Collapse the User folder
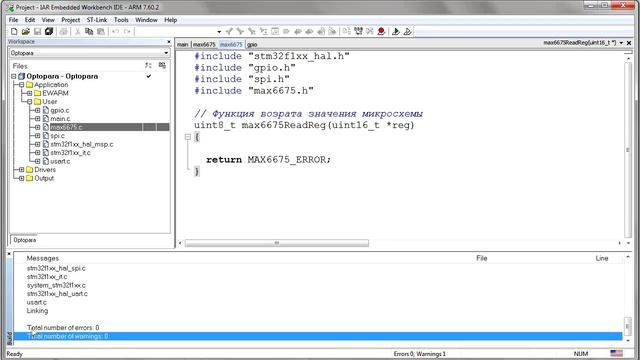The height and width of the screenshot is (360, 640). [x=29, y=102]
